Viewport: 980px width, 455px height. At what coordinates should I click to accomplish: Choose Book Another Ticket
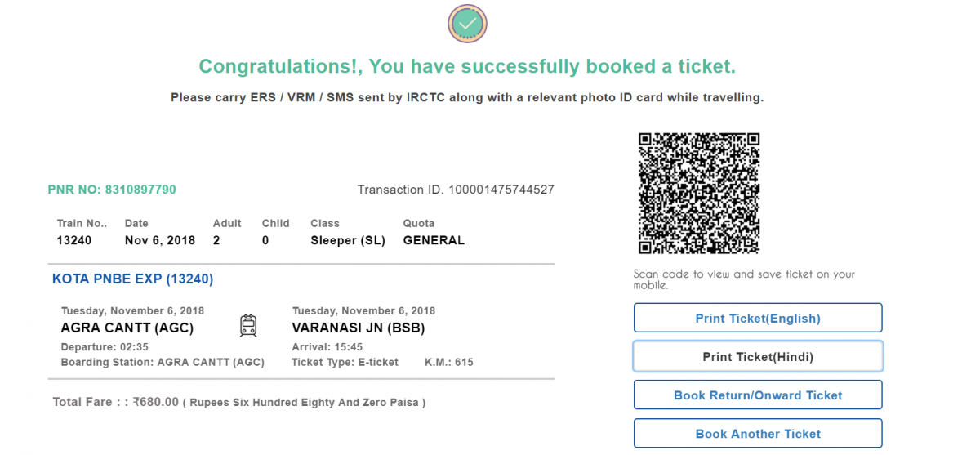pyautogui.click(x=758, y=434)
